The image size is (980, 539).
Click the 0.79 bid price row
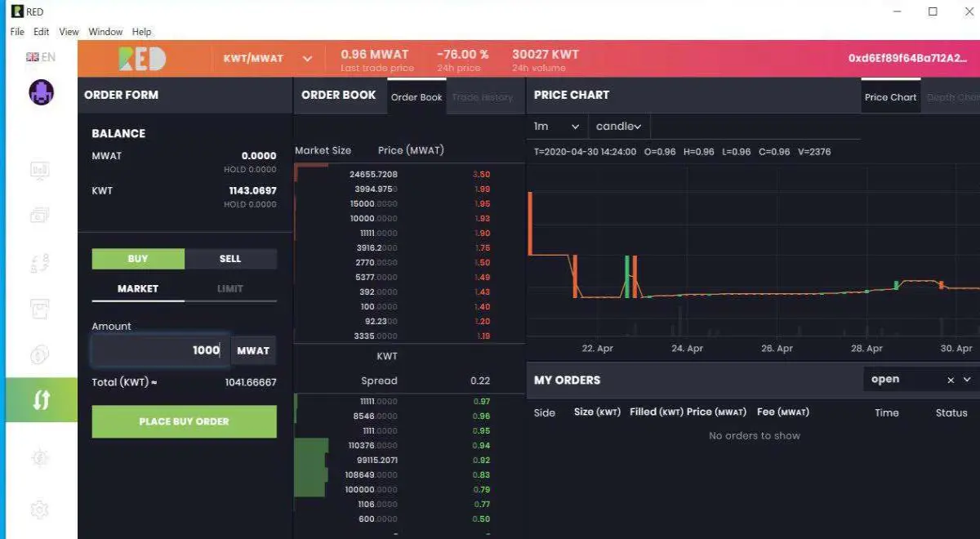coord(409,489)
